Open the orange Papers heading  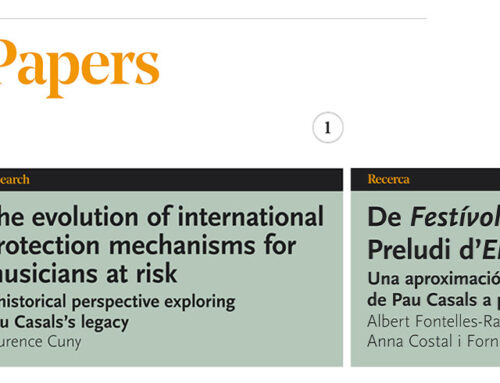[79, 68]
